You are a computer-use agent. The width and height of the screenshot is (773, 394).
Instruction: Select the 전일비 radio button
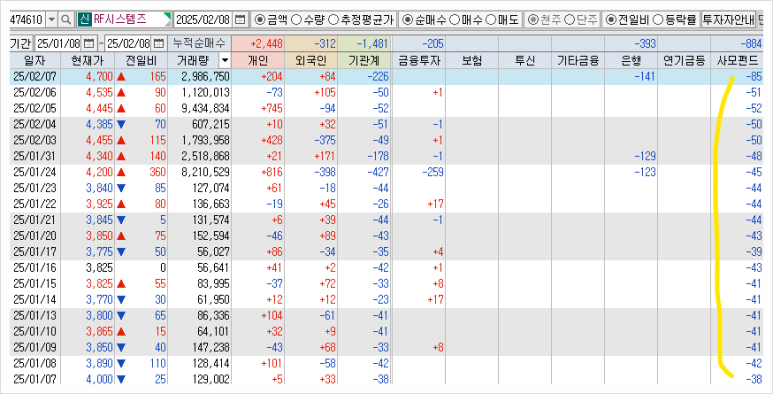click(611, 20)
